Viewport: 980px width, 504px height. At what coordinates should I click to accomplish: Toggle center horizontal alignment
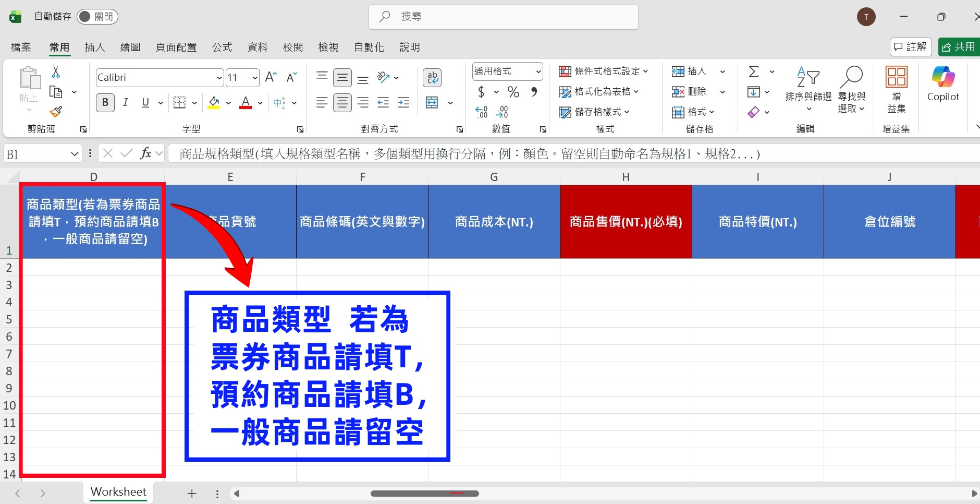pos(342,102)
